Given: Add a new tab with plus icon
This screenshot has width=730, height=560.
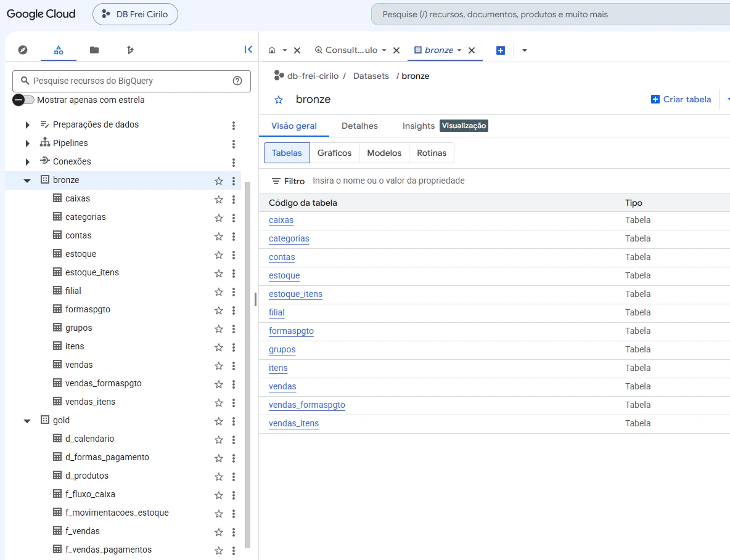Looking at the screenshot, I should (x=501, y=51).
